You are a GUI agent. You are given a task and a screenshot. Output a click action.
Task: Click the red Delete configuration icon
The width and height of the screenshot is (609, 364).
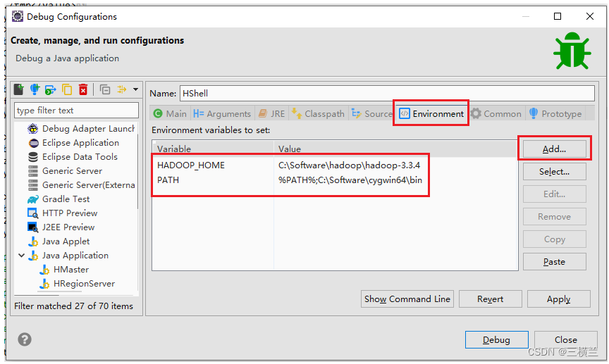83,89
